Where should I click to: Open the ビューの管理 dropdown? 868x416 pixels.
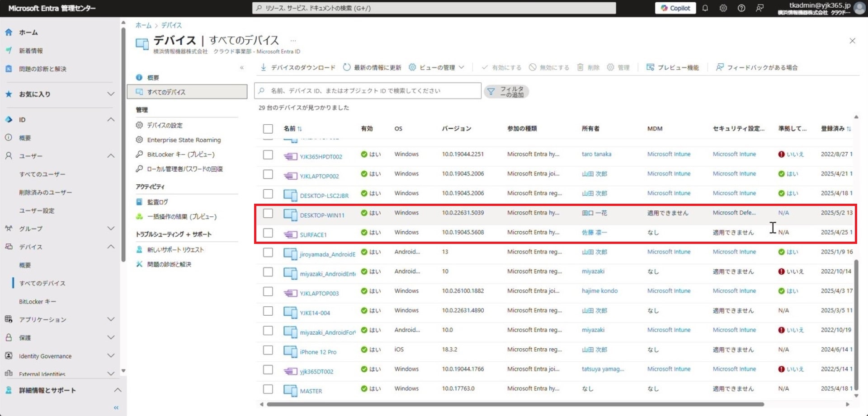[437, 67]
